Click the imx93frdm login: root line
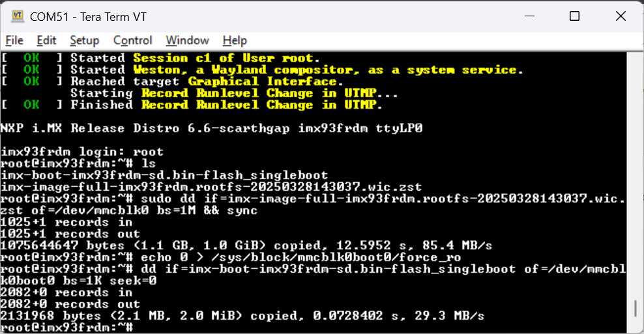Image resolution: width=644 pixels, height=334 pixels. (82, 152)
